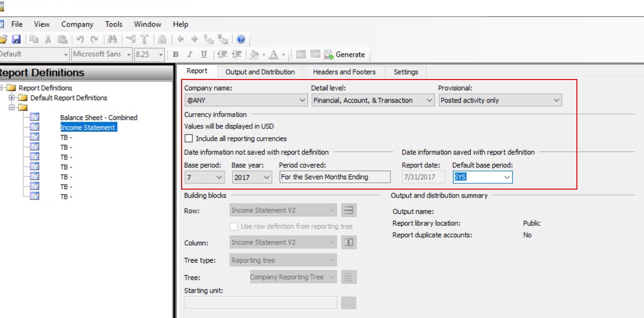Click the Open report icon
Screen dimensions: 644x318
(x=4, y=39)
